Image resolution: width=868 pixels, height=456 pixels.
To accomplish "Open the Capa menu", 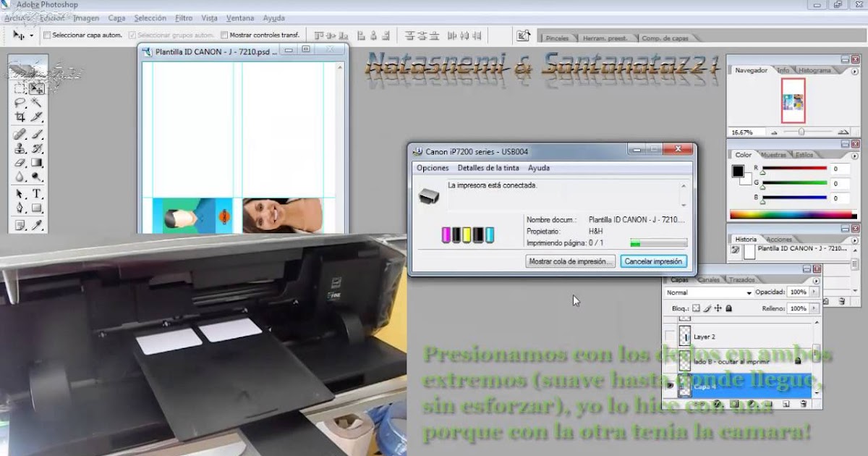I will [116, 17].
